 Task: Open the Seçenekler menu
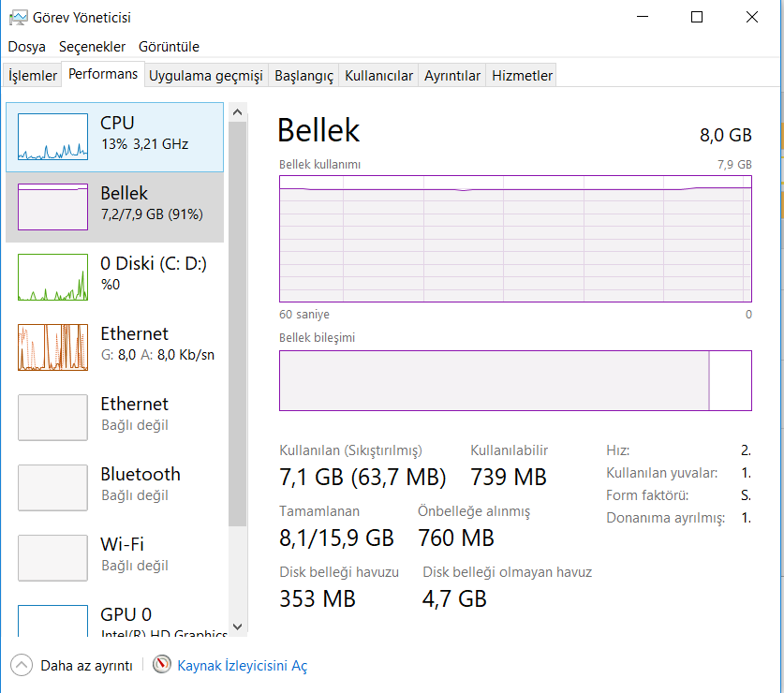click(x=92, y=47)
